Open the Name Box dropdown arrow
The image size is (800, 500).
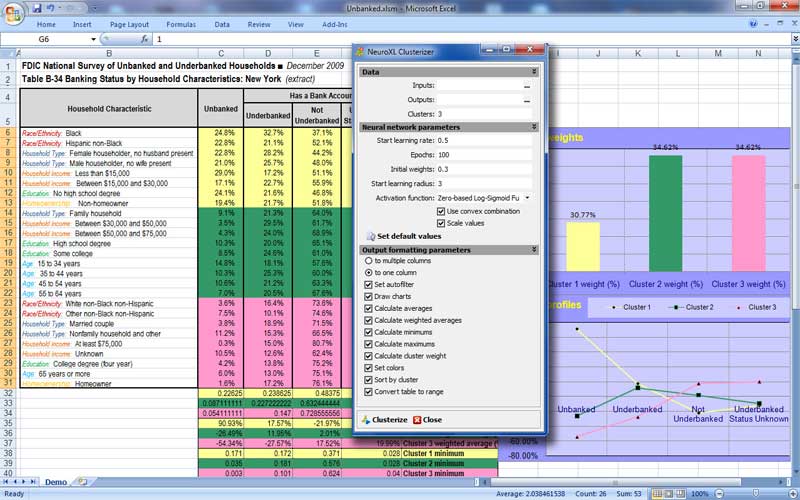click(93, 39)
